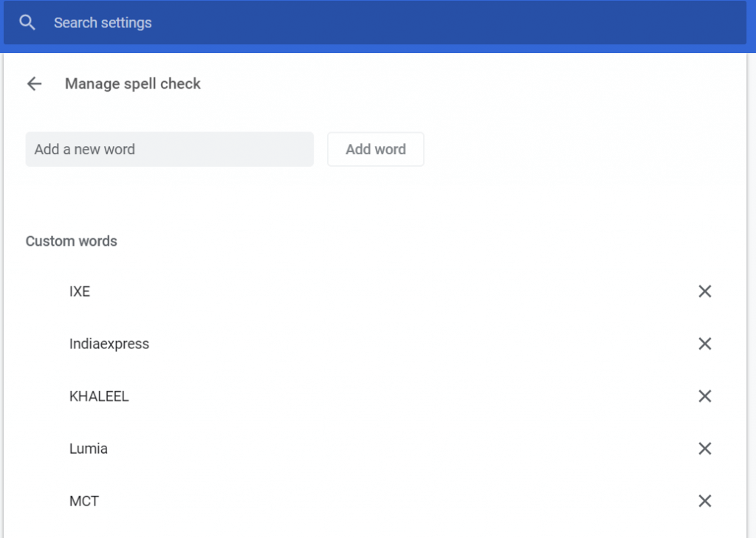Select the KHALEEL word entry
Screen dimensions: 756x538
[99, 396]
